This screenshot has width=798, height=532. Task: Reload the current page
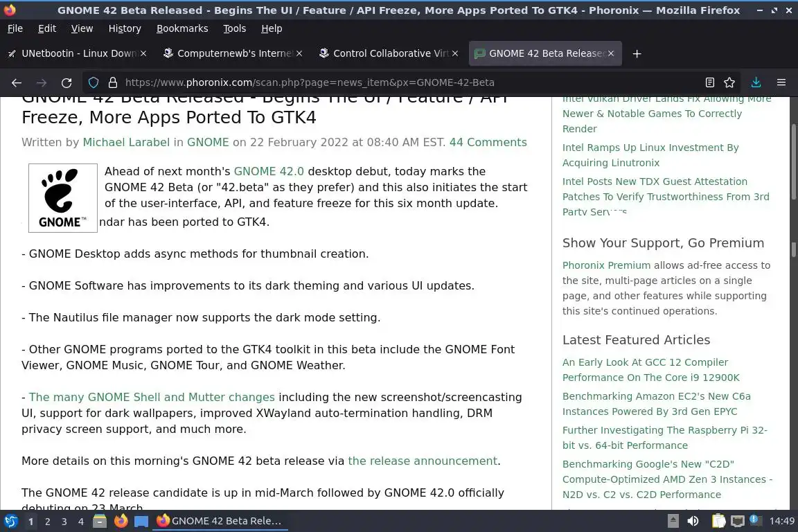66,82
